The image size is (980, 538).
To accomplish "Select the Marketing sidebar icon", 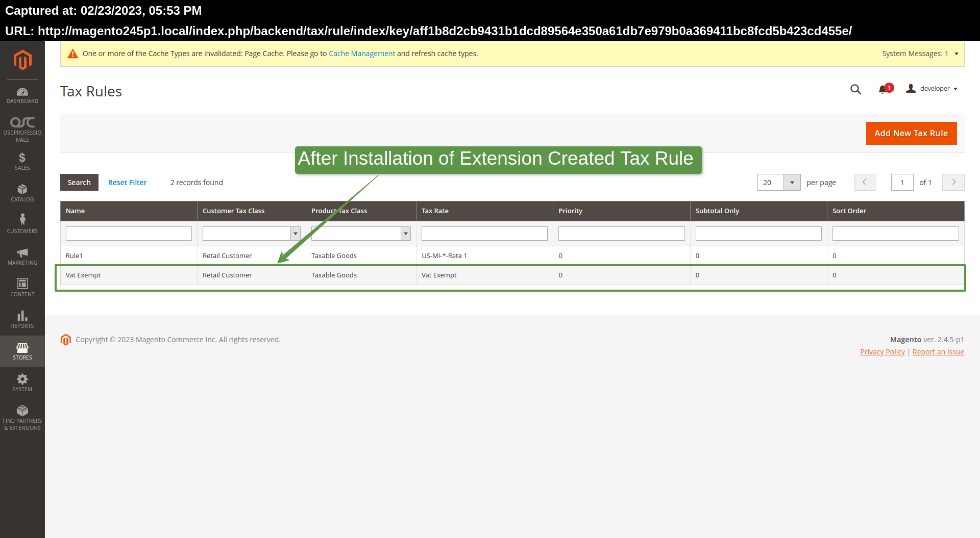I will pyautogui.click(x=22, y=256).
